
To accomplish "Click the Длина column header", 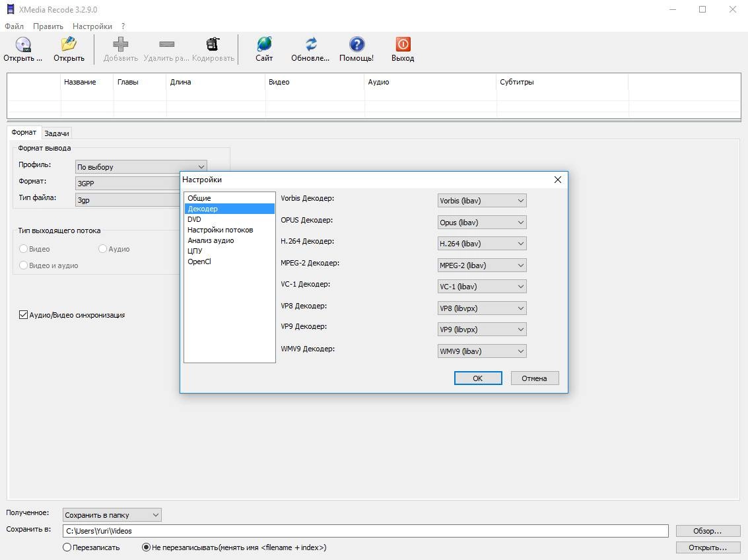I will [216, 82].
